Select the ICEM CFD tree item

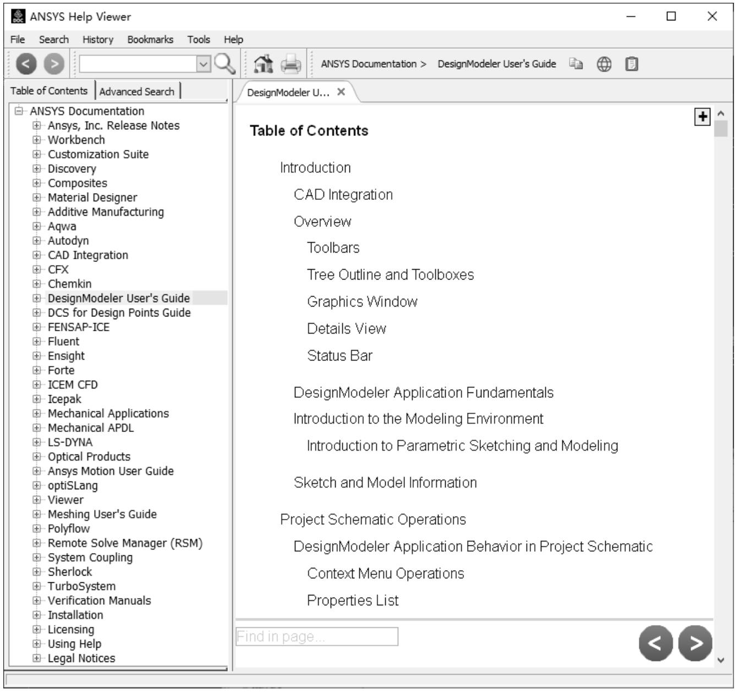[73, 385]
